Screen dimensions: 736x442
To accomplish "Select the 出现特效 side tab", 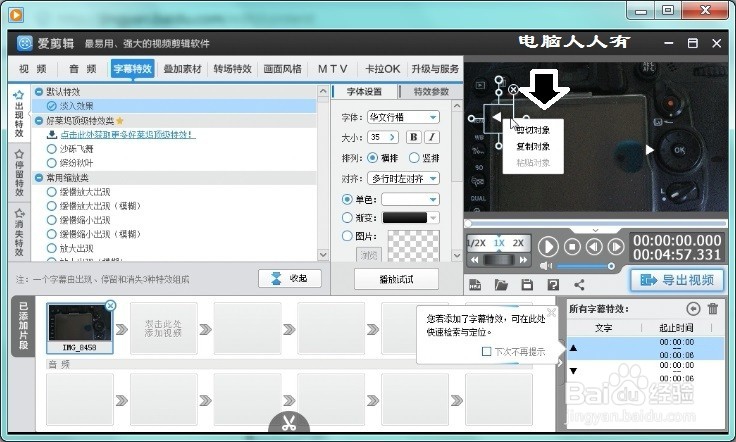I will [x=19, y=114].
